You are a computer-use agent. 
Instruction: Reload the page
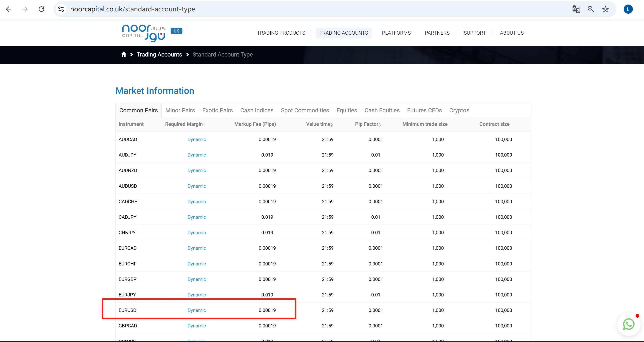41,9
